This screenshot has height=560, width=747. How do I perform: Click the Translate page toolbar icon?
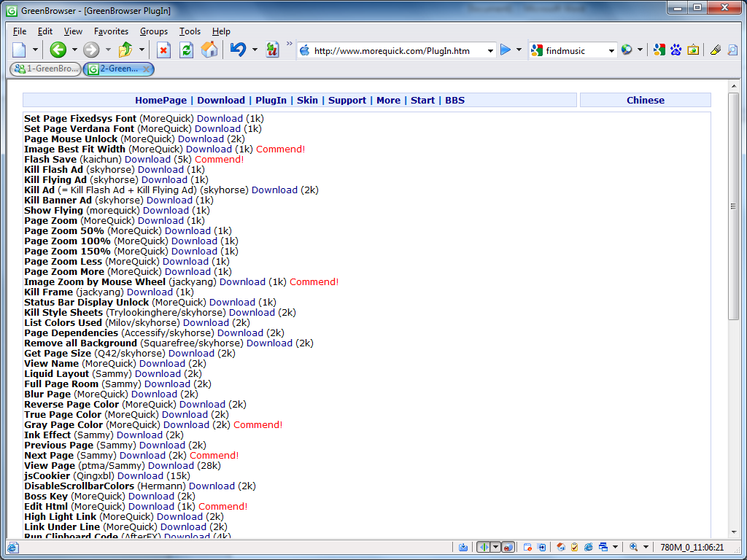click(272, 50)
